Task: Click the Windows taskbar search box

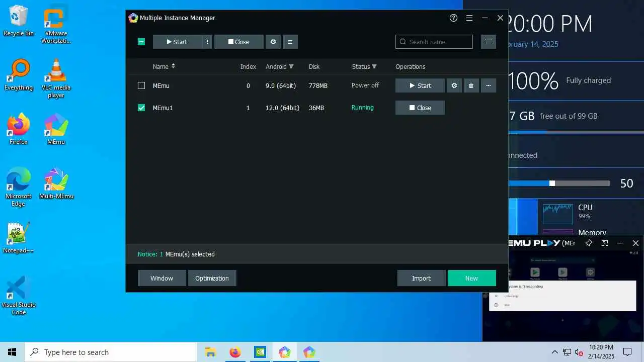Action: [111, 352]
